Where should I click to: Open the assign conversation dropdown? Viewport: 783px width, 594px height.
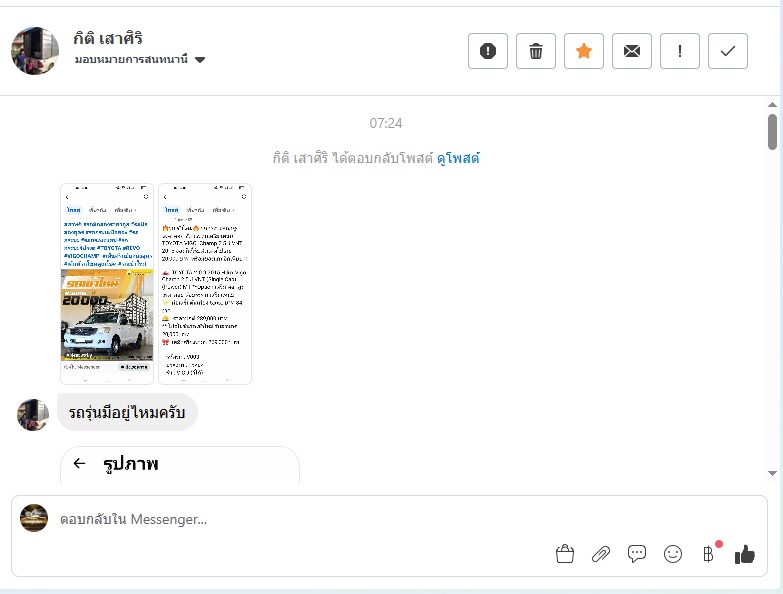coord(140,59)
